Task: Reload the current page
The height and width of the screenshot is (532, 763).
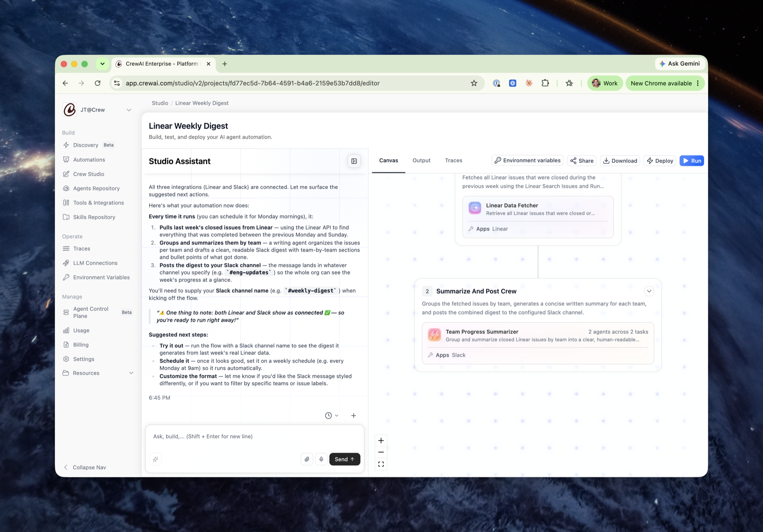Action: click(98, 83)
